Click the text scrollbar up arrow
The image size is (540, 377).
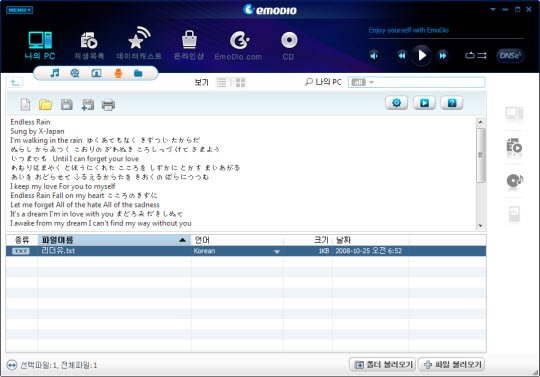(480, 122)
